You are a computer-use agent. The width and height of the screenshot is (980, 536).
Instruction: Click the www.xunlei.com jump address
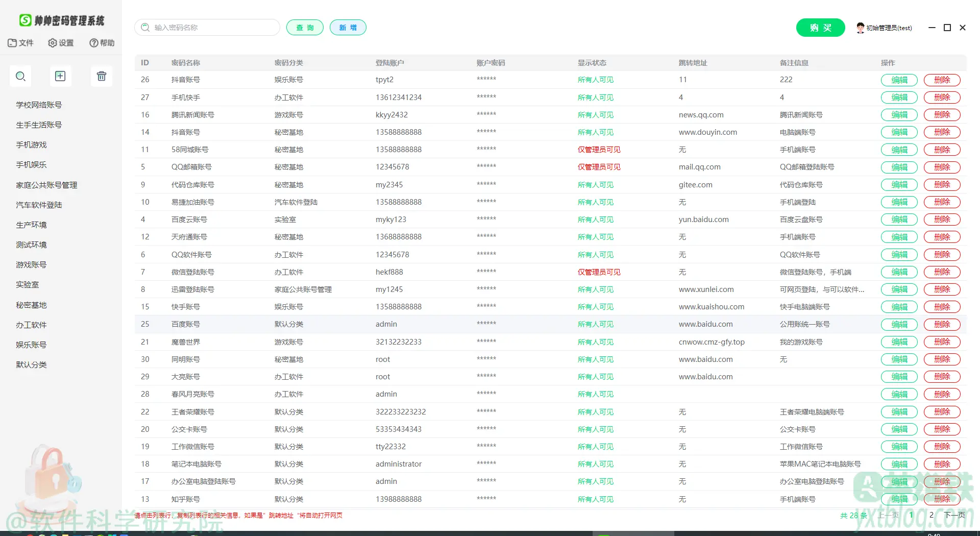click(706, 289)
